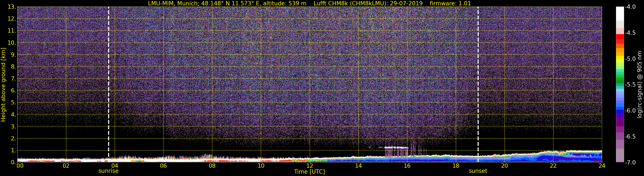Click the "13." tick on the height axis

coord(12,7)
